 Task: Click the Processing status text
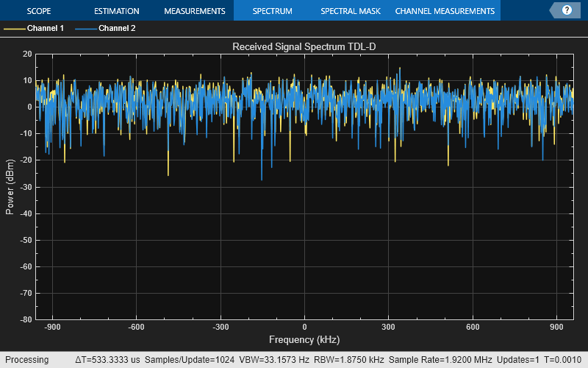click(27, 360)
